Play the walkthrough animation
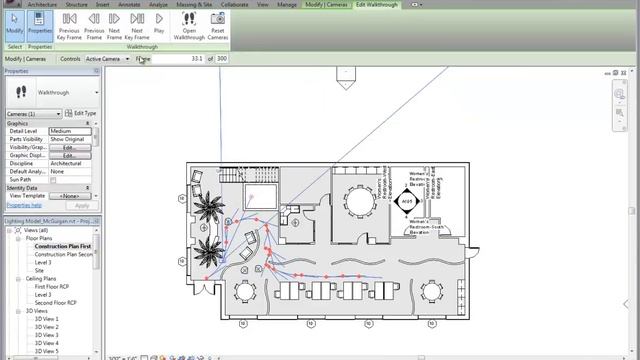 point(159,24)
